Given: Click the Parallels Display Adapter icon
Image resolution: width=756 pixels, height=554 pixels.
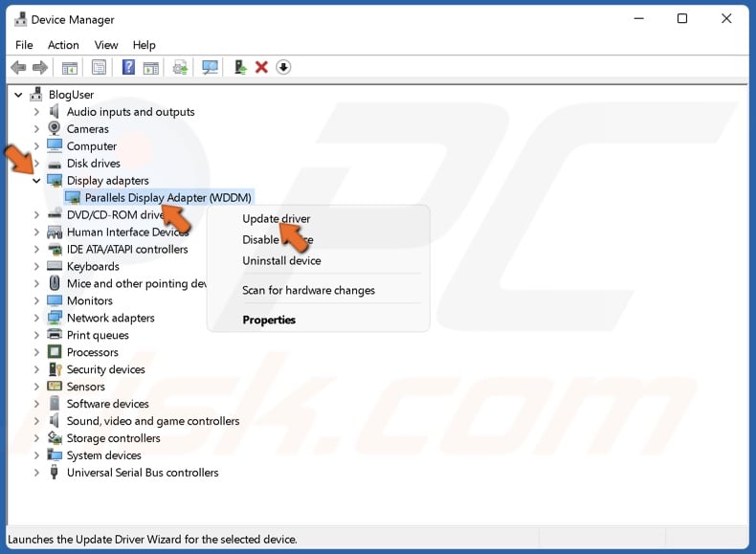Looking at the screenshot, I should point(73,198).
